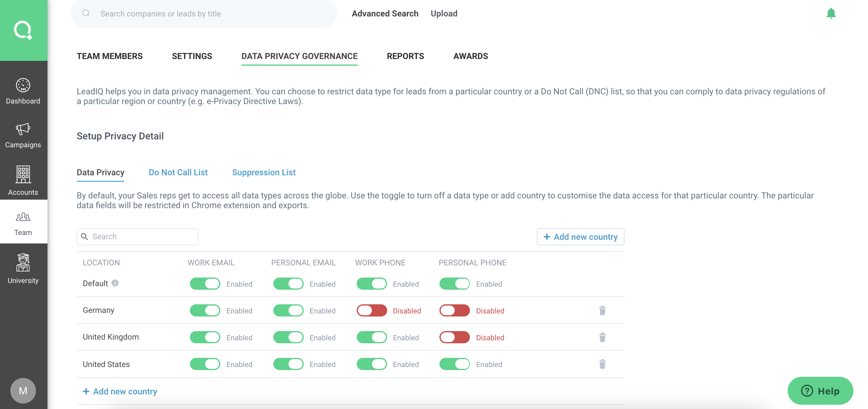Click the top Add new country button

[x=580, y=237]
